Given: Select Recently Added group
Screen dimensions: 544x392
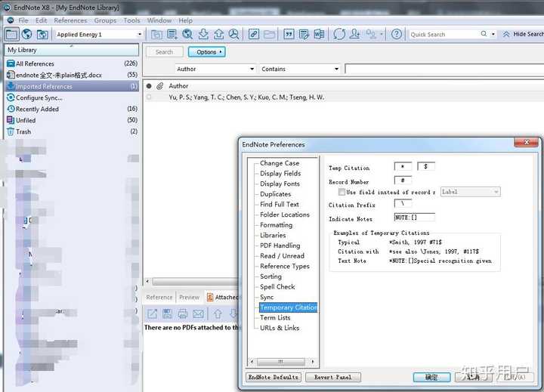Looking at the screenshot, I should 73,109.
